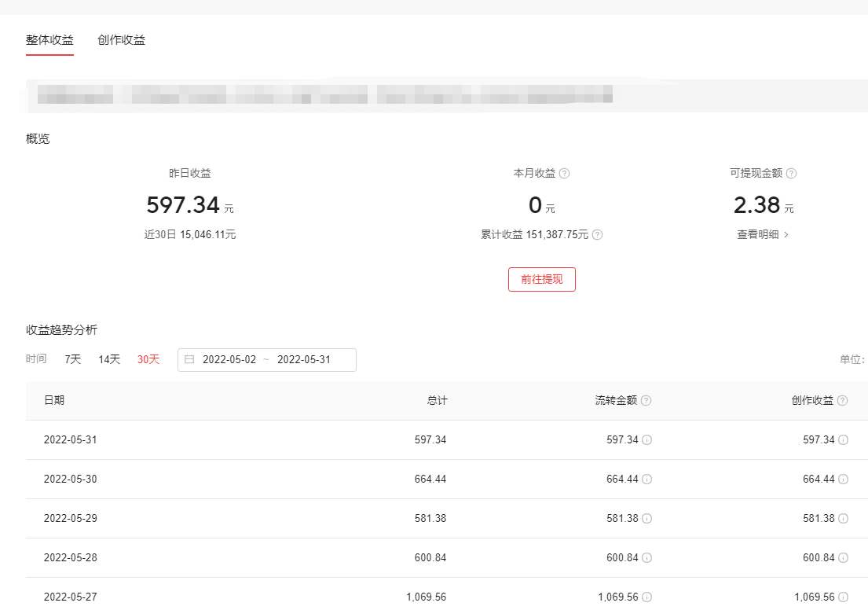Image resolution: width=868 pixels, height=610 pixels.
Task: Switch to the 整体收益 tab
Action: 49,40
